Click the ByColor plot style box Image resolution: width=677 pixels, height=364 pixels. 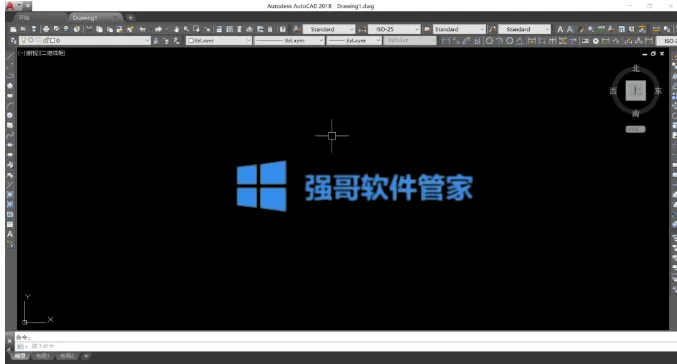pyautogui.click(x=410, y=40)
